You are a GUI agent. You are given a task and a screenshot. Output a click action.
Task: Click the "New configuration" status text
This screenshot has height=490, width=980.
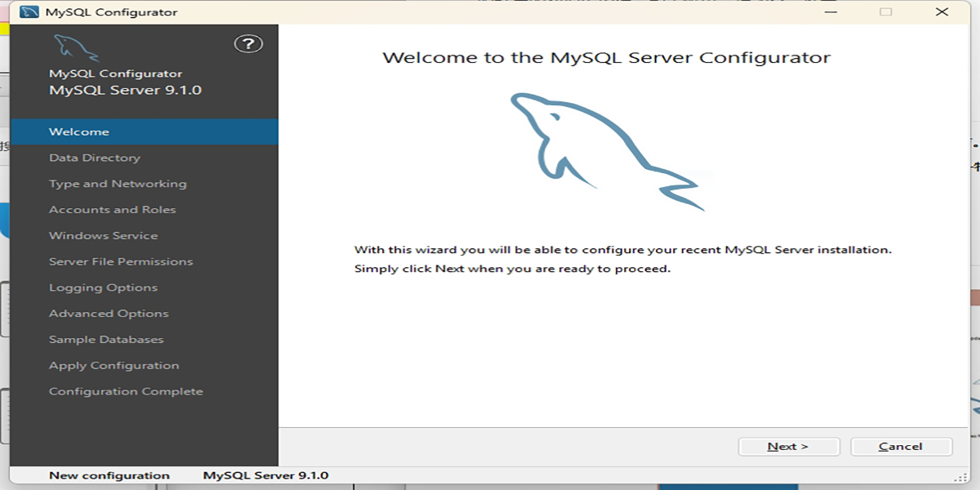click(x=109, y=475)
